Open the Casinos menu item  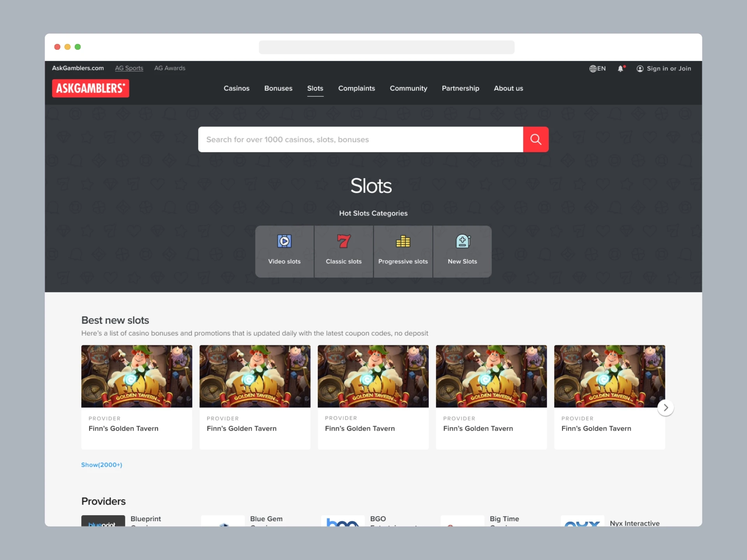coord(236,88)
